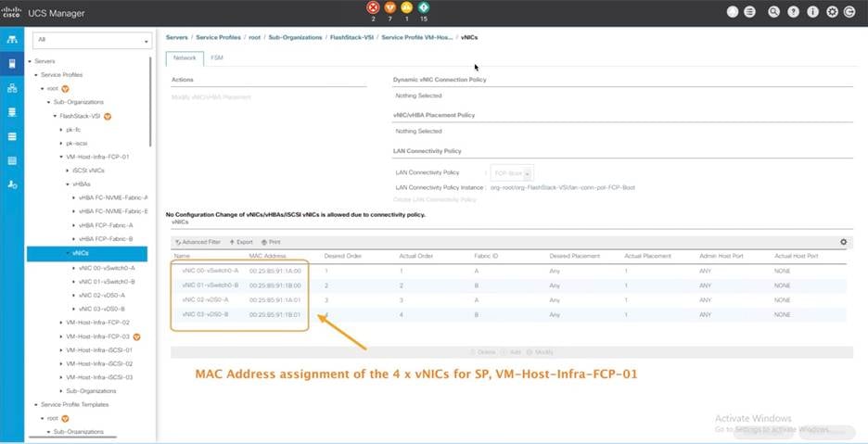Expand VM-Host-Infra-iSCSI-01 node

point(61,350)
